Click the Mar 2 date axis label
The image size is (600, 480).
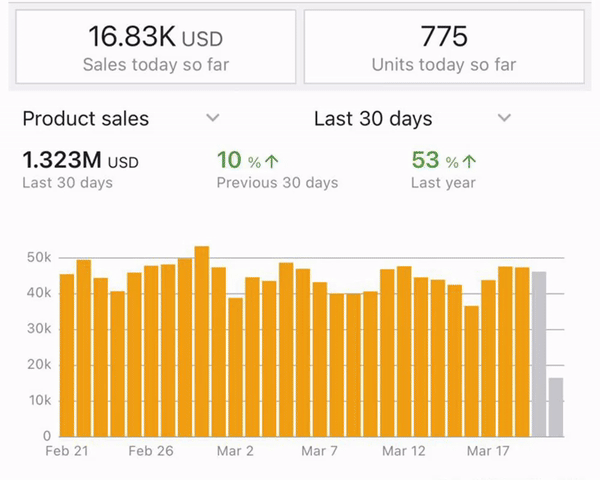pos(236,451)
